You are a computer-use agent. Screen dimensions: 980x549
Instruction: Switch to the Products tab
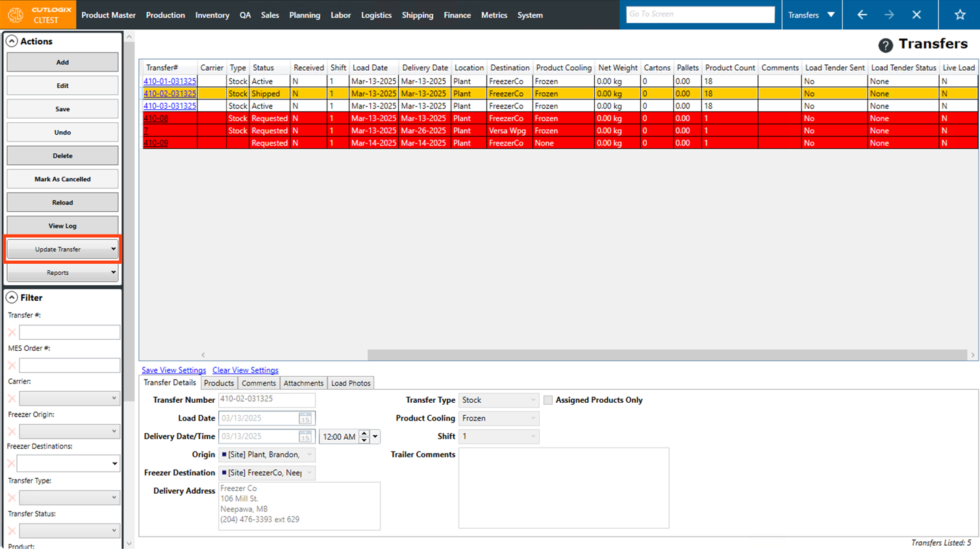click(x=219, y=383)
